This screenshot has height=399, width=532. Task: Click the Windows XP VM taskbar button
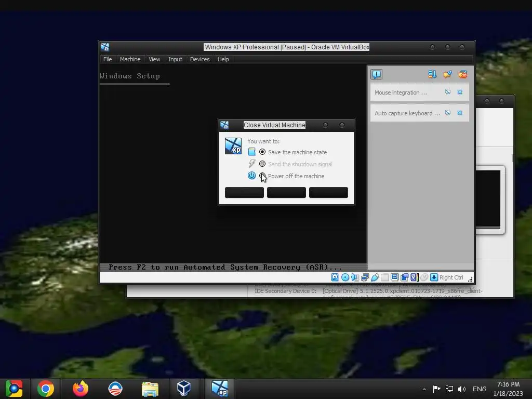tap(220, 389)
